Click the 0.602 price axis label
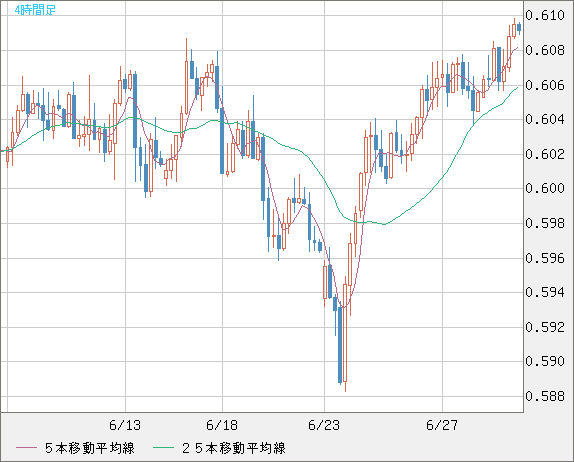 [x=545, y=154]
